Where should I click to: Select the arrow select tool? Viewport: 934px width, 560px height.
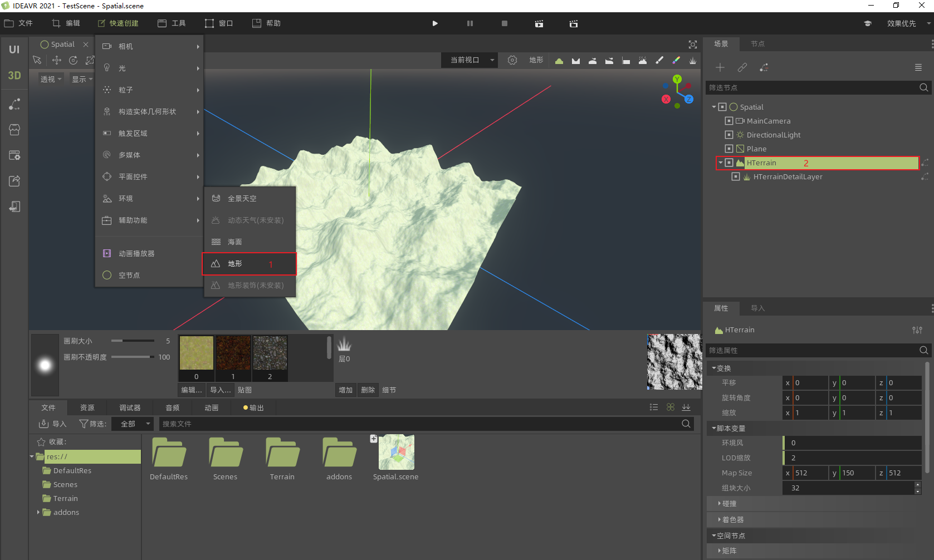[37, 60]
